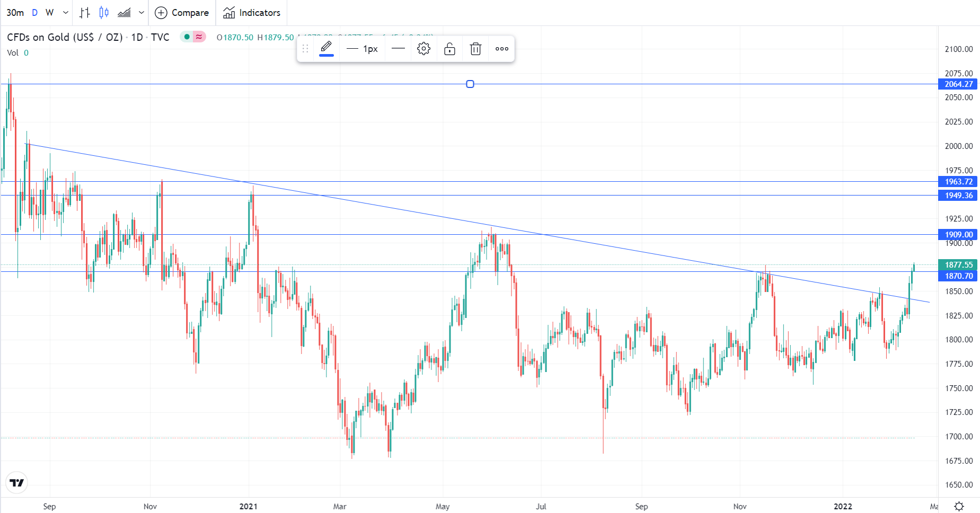The height and width of the screenshot is (513, 980).
Task: Click the 2100.00 price scale value
Action: (x=959, y=49)
